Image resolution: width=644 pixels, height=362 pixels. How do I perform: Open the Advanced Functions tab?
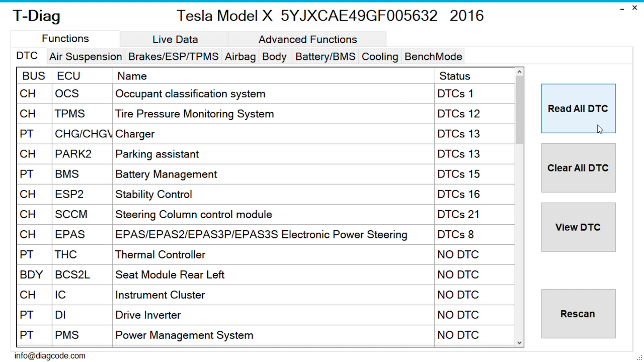click(x=307, y=39)
